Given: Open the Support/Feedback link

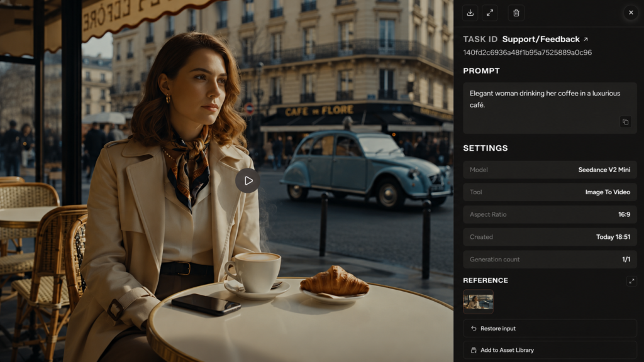Looking at the screenshot, I should pyautogui.click(x=545, y=39).
